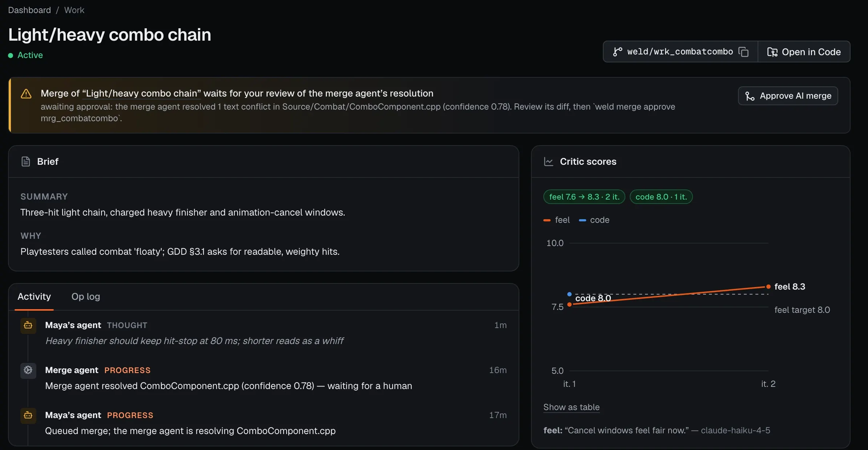Click the Critic scores chart icon

click(548, 161)
